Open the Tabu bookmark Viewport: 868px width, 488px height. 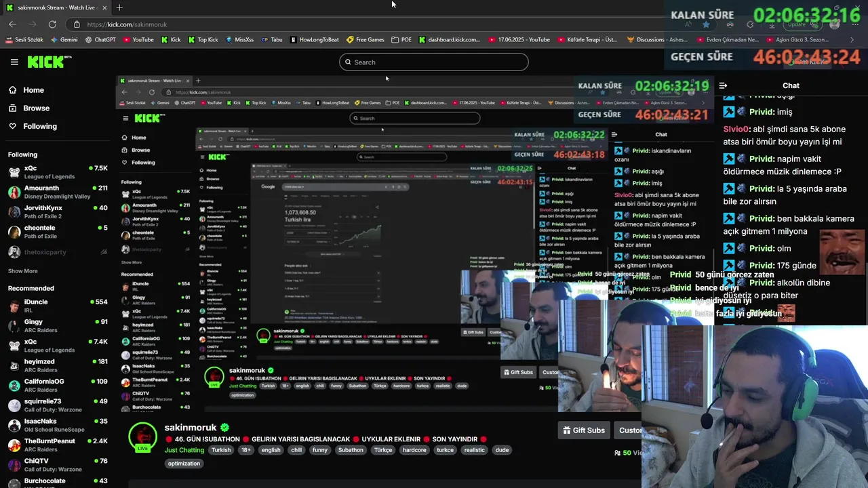click(272, 40)
